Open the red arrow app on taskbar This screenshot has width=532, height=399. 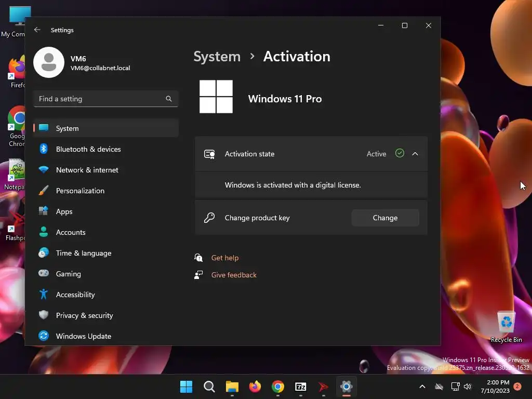click(323, 387)
